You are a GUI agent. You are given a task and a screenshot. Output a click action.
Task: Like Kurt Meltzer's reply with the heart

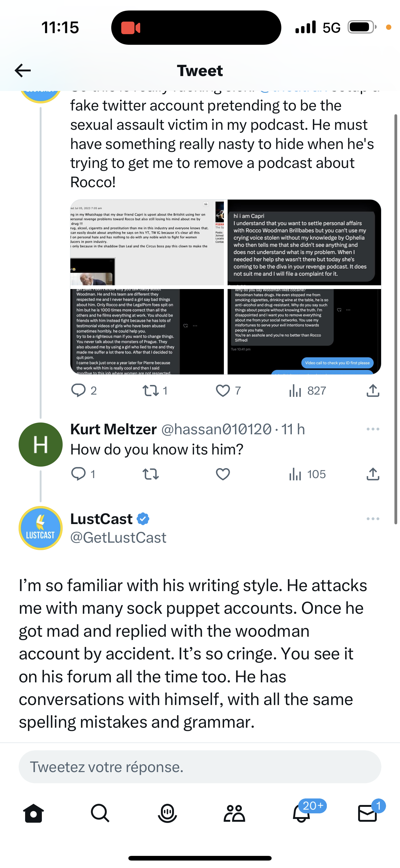[x=223, y=474]
